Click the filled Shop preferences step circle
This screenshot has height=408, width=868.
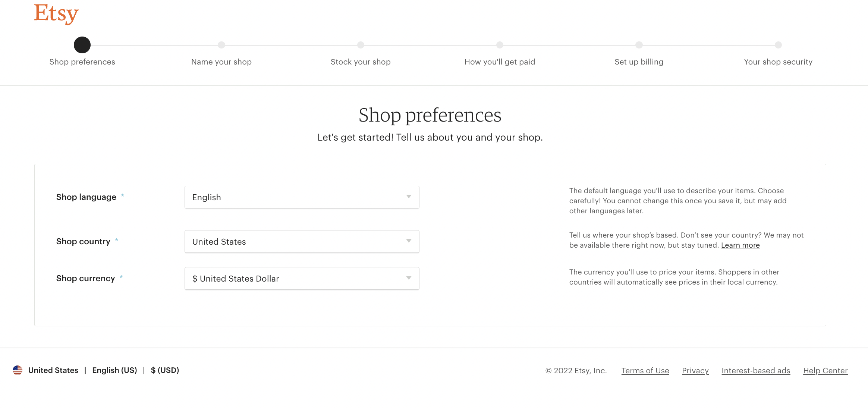[x=82, y=45]
